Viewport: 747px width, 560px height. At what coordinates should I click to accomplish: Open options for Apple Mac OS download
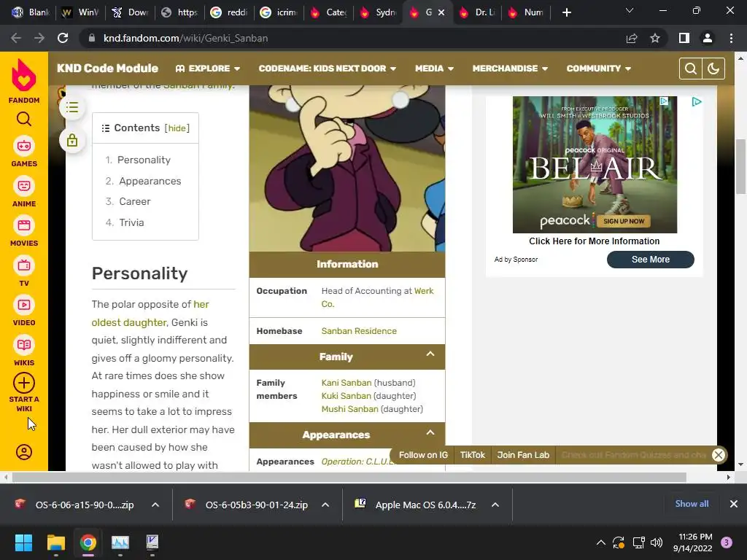495,505
